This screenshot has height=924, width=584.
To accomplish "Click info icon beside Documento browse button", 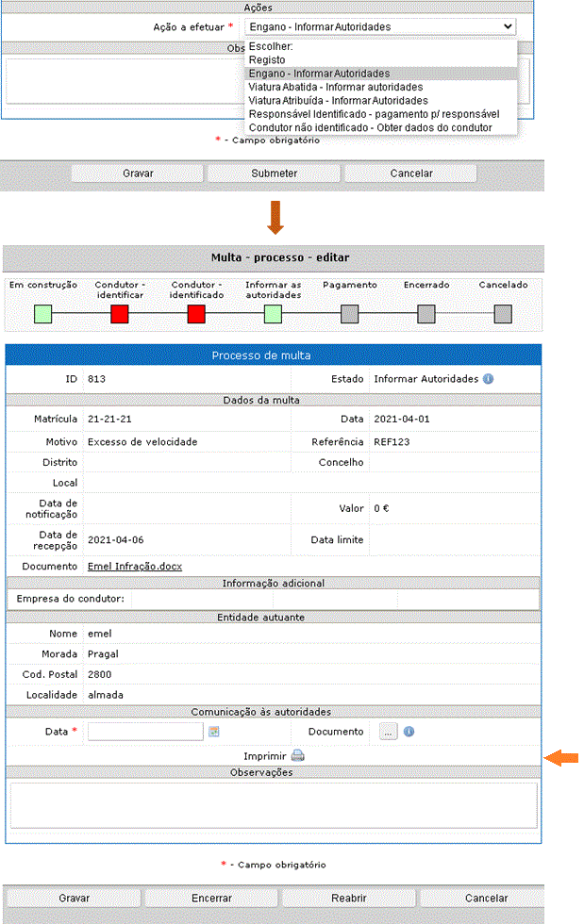I will tap(409, 732).
